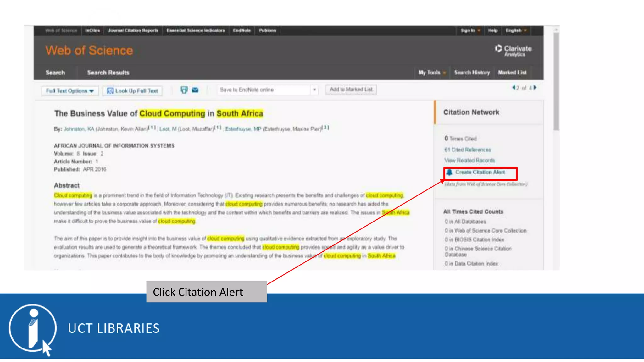Open Journal Citation Reports menu item
644x362 pixels.
click(x=133, y=30)
